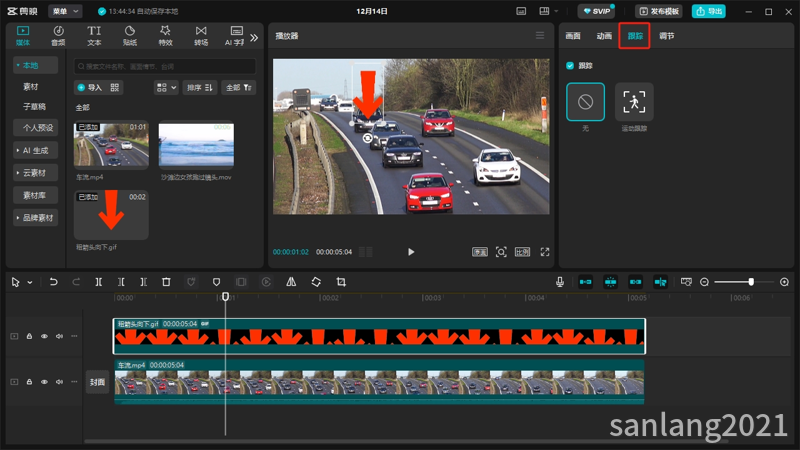800x450 pixels.
Task: Mute the 车流.mp4 track audio
Action: point(59,382)
